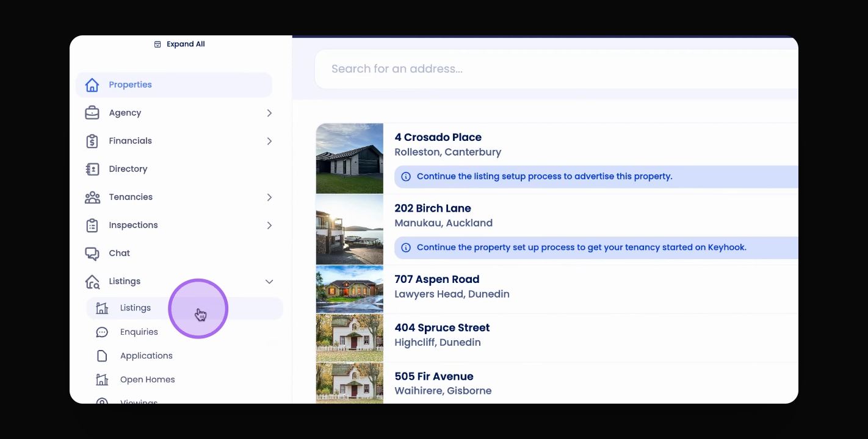Click info icon on 4 Crosado Place notice
This screenshot has width=868, height=439.
coord(406,177)
